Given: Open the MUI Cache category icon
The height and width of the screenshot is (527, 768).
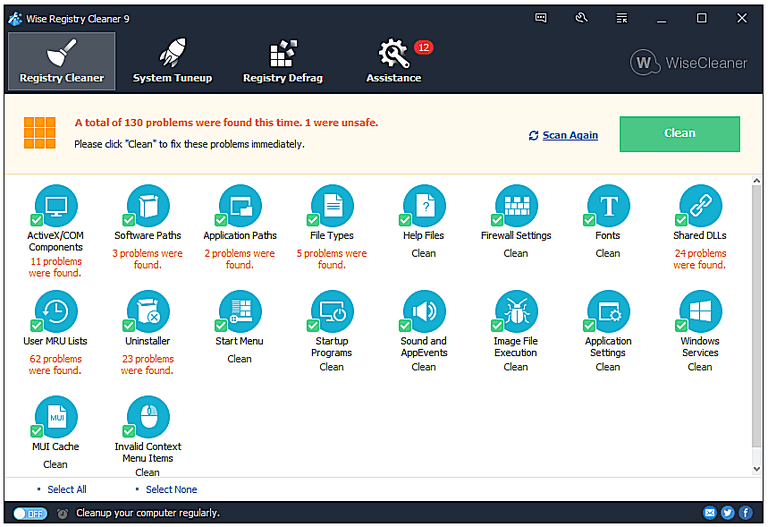Looking at the screenshot, I should [56, 417].
